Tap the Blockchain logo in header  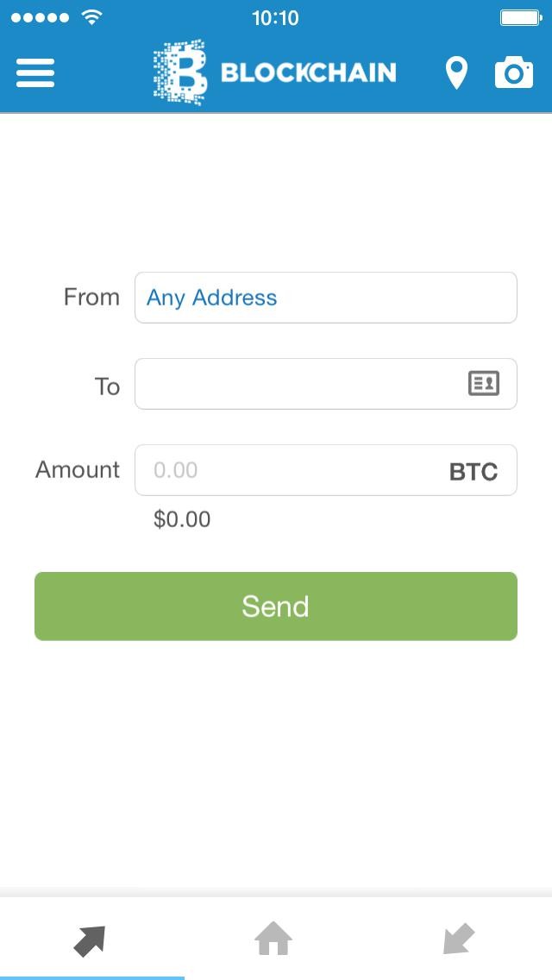pos(274,72)
